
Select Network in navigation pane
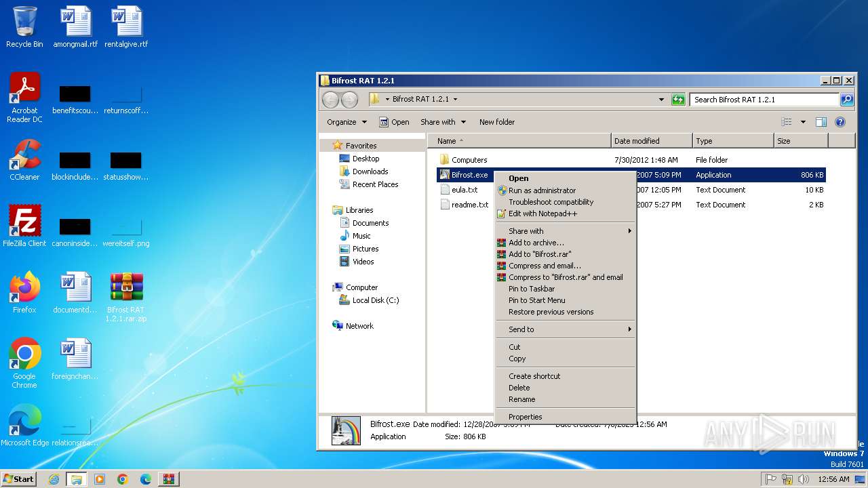coord(359,326)
